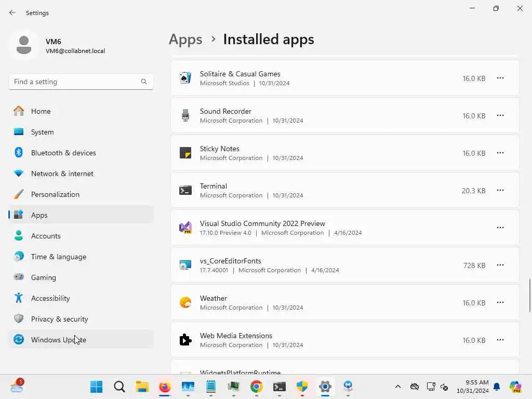The image size is (532, 399).
Task: Select the Apps sidebar item
Action: click(81, 215)
